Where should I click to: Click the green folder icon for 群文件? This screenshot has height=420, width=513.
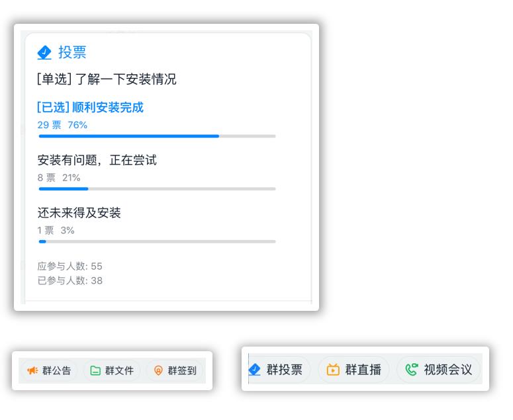[x=95, y=370]
